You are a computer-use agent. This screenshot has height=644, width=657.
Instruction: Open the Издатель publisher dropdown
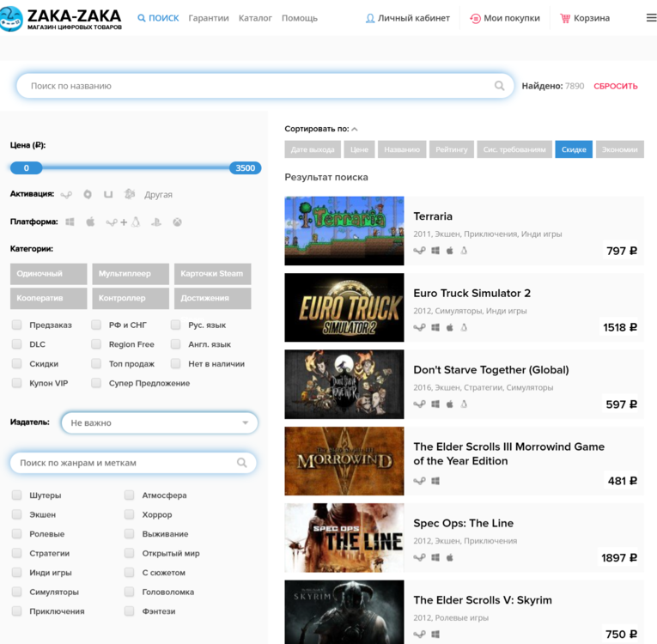(159, 422)
